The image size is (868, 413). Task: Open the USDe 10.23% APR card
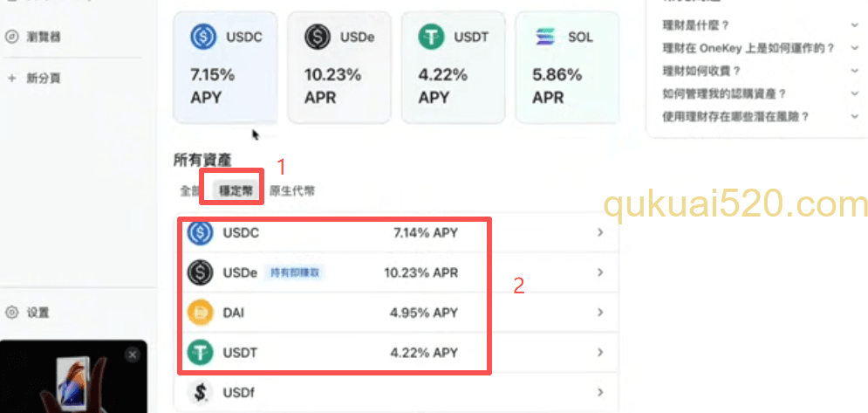pyautogui.click(x=339, y=67)
